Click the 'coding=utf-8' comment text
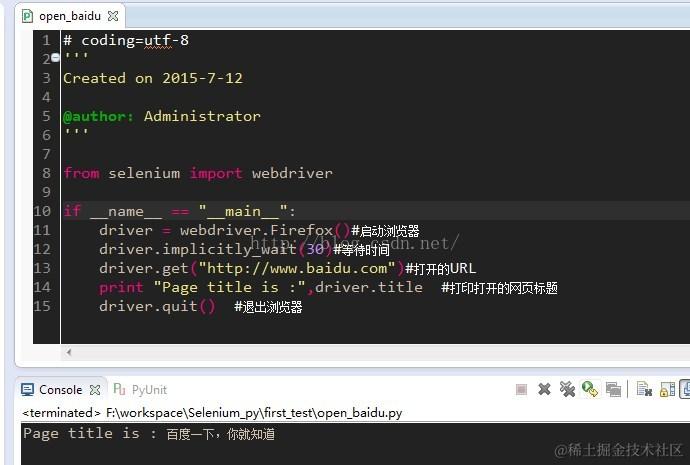This screenshot has height=465, width=690. (x=135, y=40)
